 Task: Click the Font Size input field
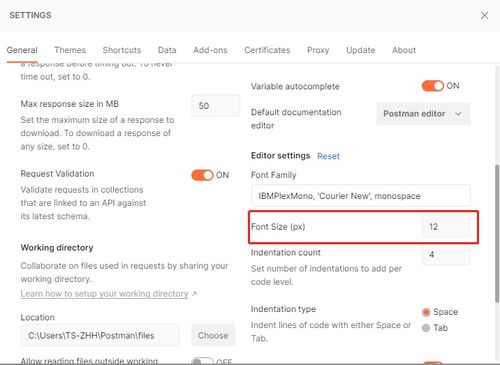[x=446, y=226]
